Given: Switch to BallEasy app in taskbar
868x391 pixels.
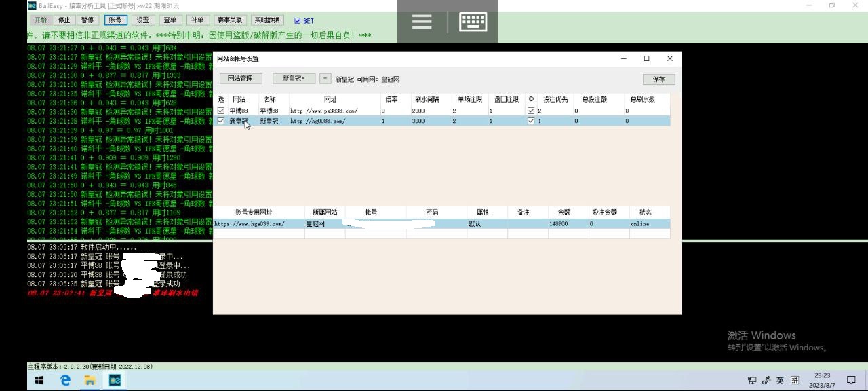Looking at the screenshot, I should pyautogui.click(x=115, y=381).
